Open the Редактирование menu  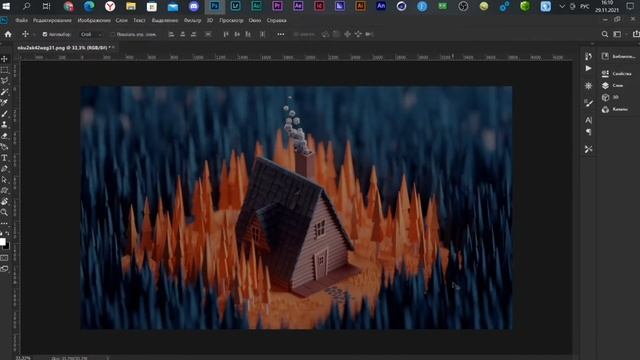[52, 20]
